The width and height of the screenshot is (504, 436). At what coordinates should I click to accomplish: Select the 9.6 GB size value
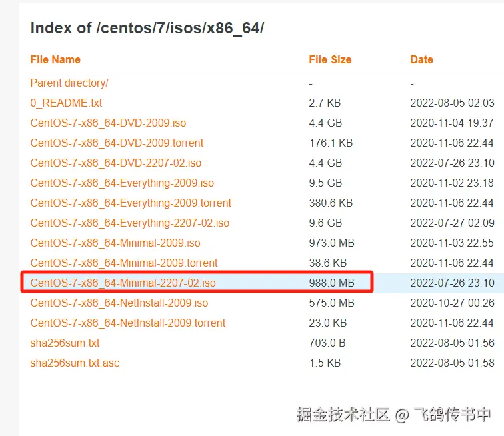[x=325, y=223]
